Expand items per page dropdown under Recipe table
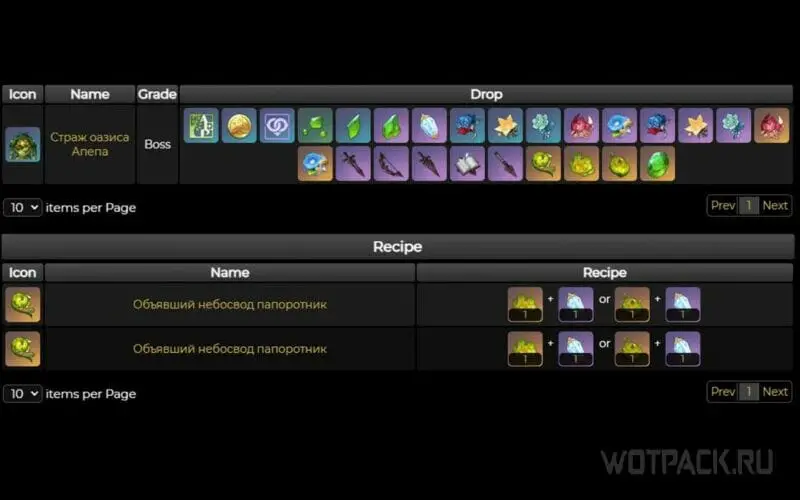The width and height of the screenshot is (800, 500). (x=22, y=394)
